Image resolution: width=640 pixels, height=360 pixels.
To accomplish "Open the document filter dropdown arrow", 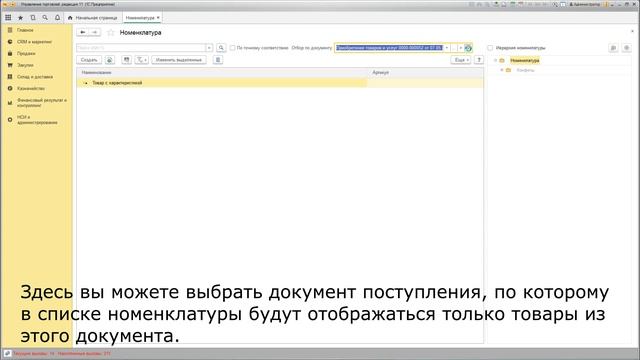I will tap(447, 48).
